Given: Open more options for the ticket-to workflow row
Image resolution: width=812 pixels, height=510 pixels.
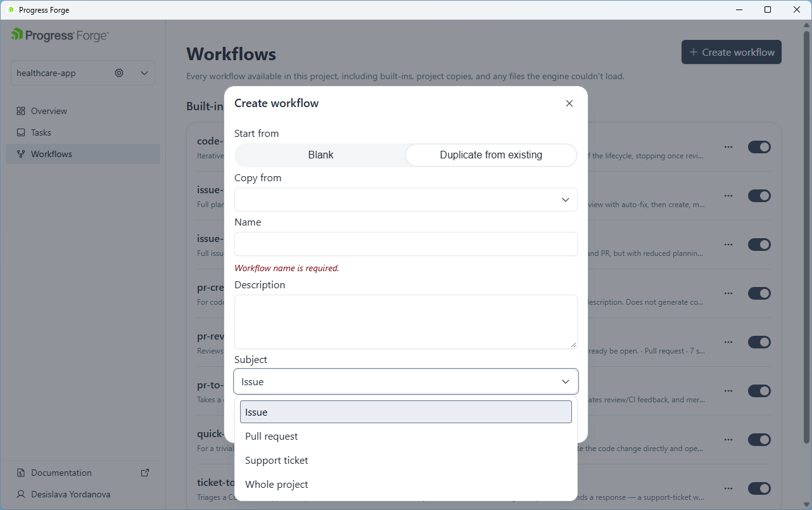Looking at the screenshot, I should [728, 488].
